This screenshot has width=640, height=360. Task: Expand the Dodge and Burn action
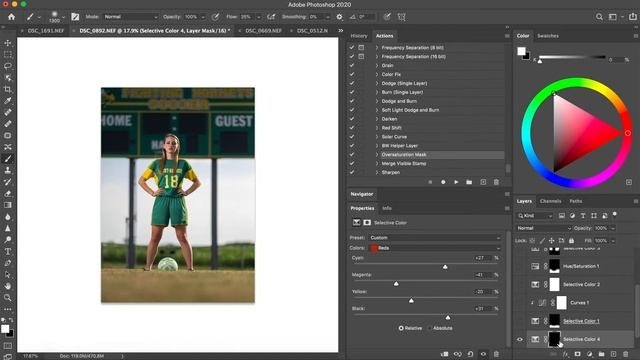pyautogui.click(x=377, y=101)
